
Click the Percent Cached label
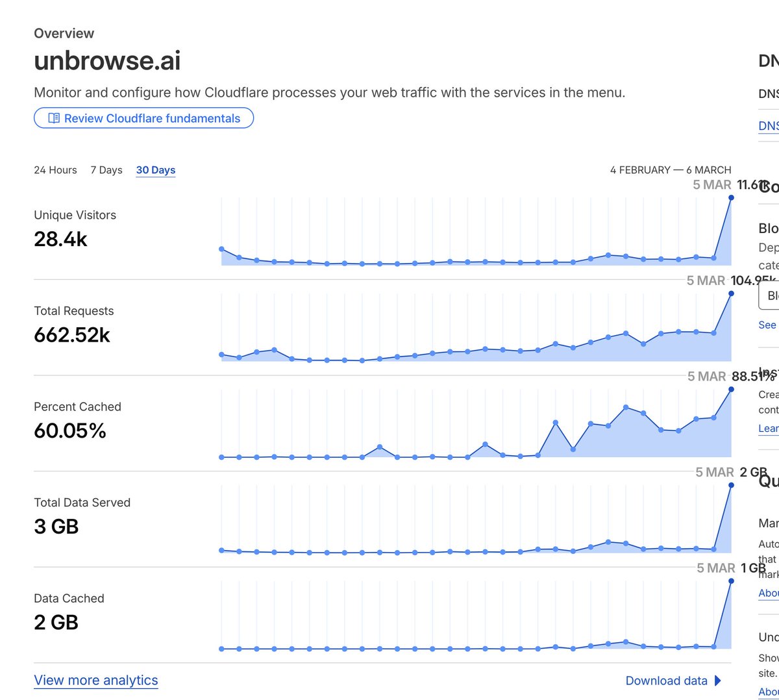[x=77, y=406]
